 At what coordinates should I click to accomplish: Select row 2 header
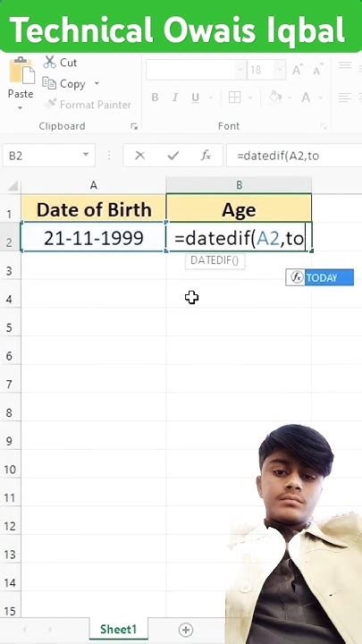coord(10,237)
